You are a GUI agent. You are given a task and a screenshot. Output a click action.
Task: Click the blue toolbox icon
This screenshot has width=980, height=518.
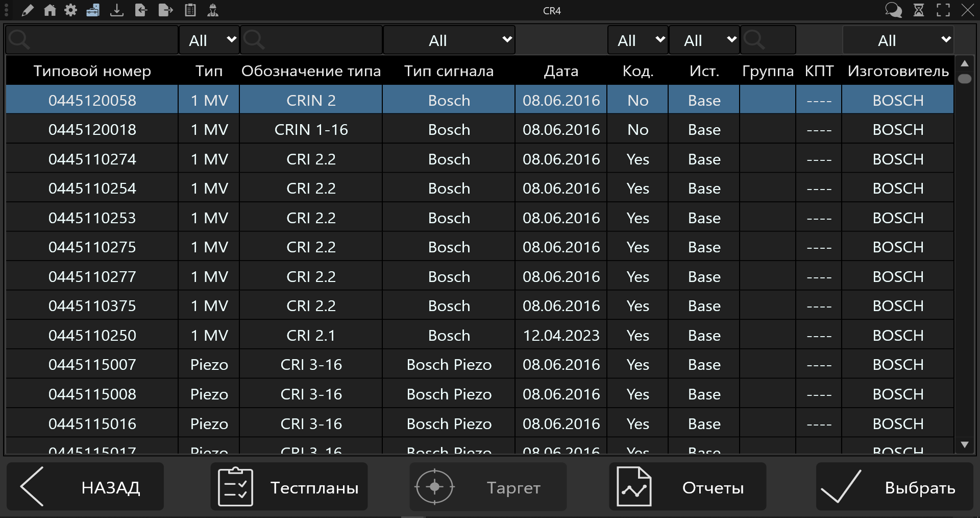(x=93, y=10)
